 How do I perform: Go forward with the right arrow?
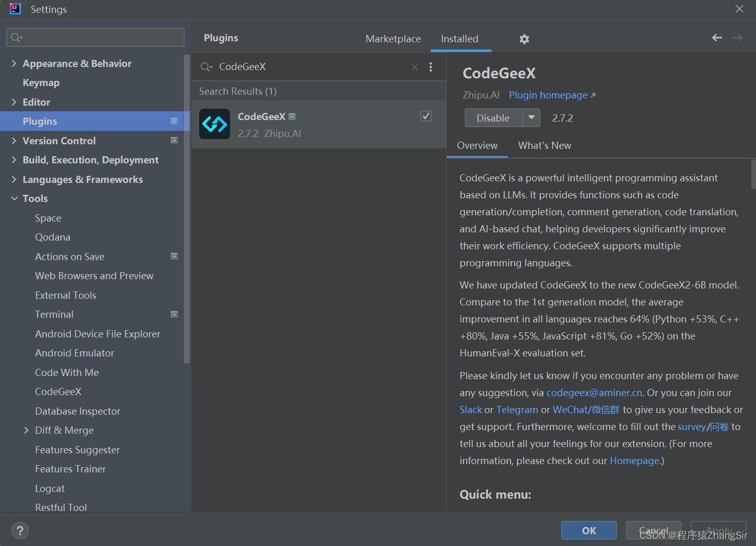coord(737,38)
